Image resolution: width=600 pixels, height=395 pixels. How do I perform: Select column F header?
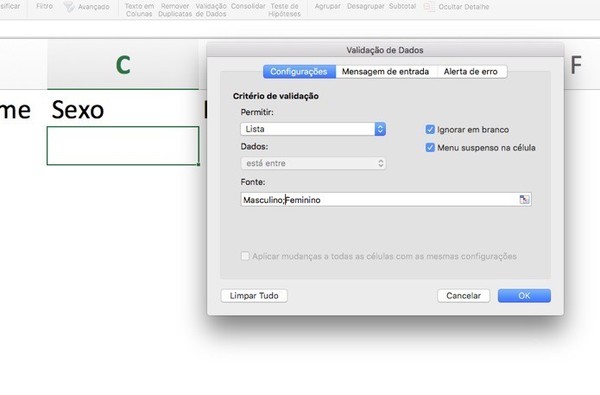tap(576, 64)
